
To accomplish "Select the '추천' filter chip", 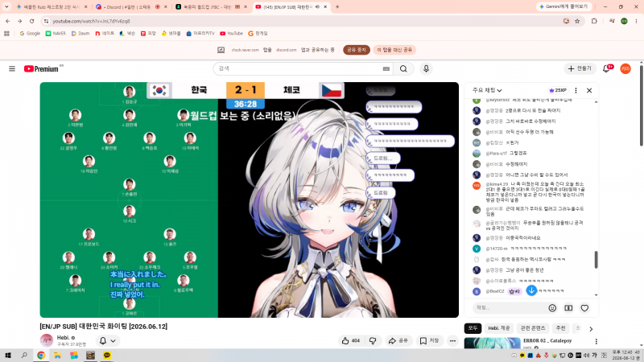I will click(560, 328).
